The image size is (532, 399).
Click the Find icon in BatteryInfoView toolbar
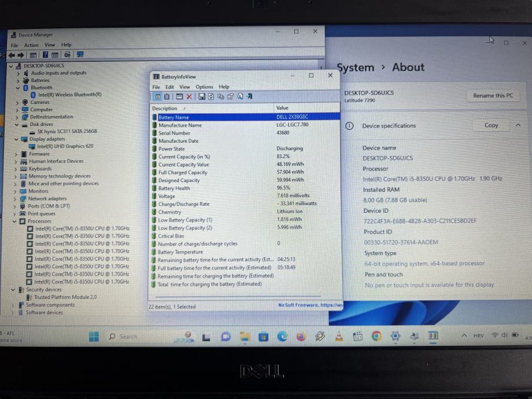coord(240,97)
